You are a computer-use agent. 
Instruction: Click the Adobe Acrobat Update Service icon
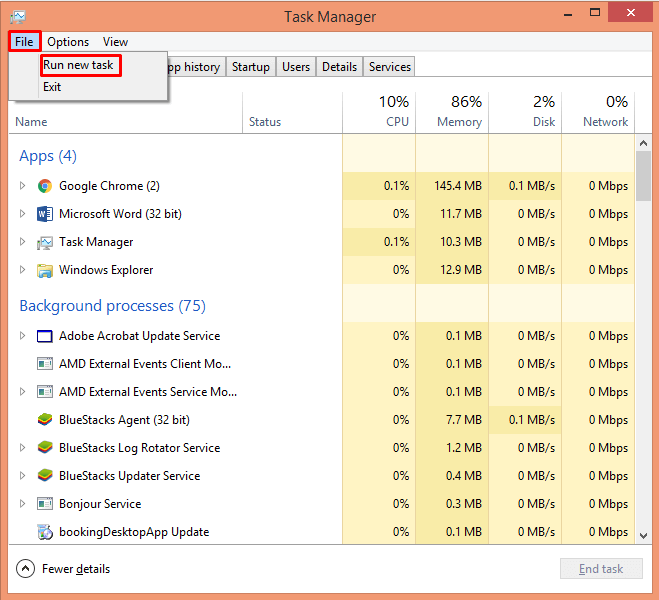(x=45, y=336)
